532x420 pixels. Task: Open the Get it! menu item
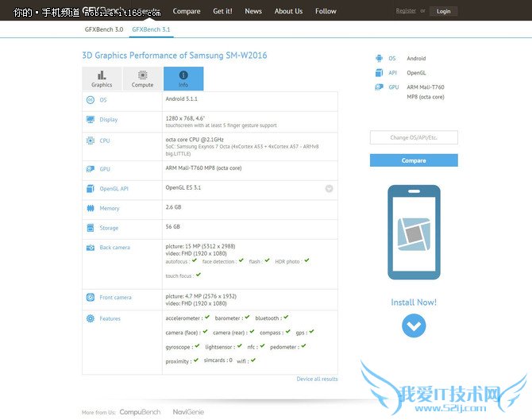click(x=222, y=11)
